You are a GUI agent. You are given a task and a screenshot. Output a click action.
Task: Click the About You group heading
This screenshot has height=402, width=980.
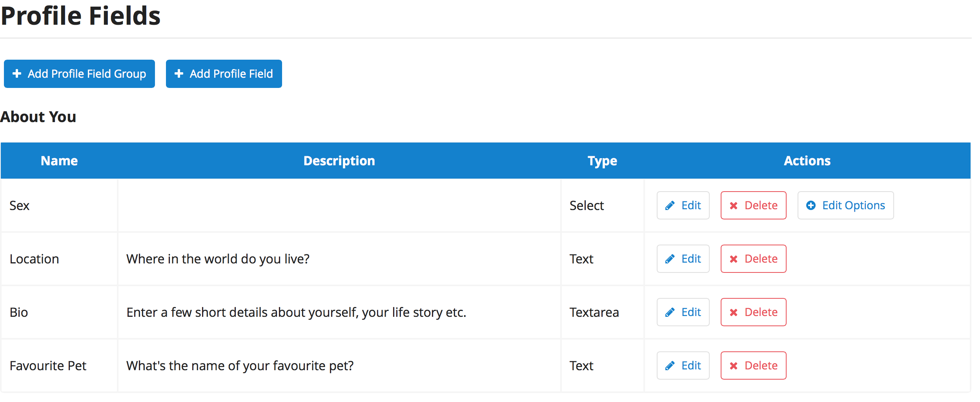tap(38, 117)
